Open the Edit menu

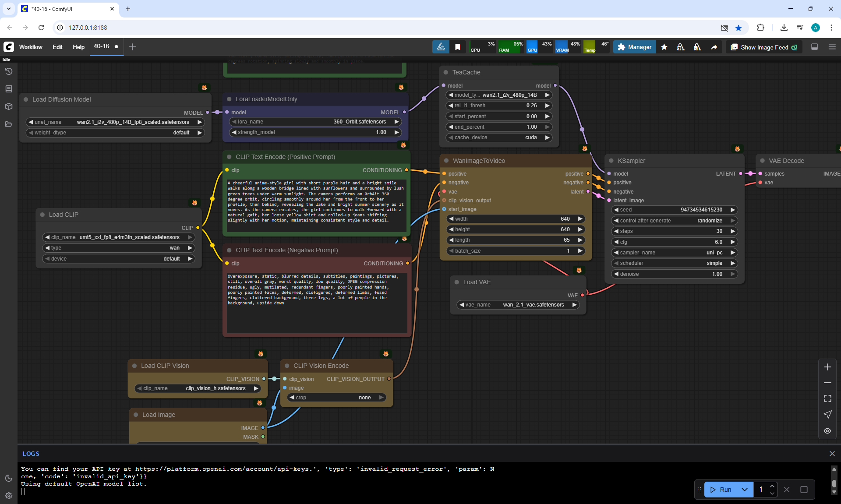tap(57, 47)
